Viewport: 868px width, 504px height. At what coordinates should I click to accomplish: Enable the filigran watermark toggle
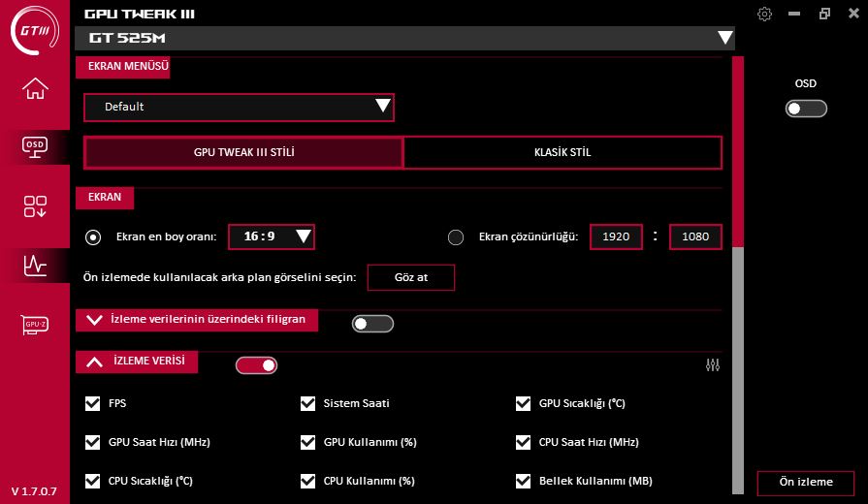click(372, 324)
